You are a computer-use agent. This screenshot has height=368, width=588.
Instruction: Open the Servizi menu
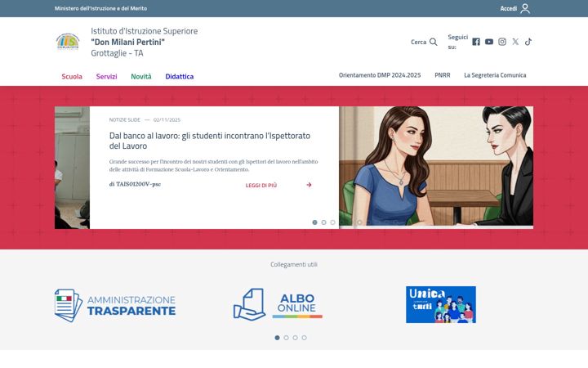click(106, 76)
